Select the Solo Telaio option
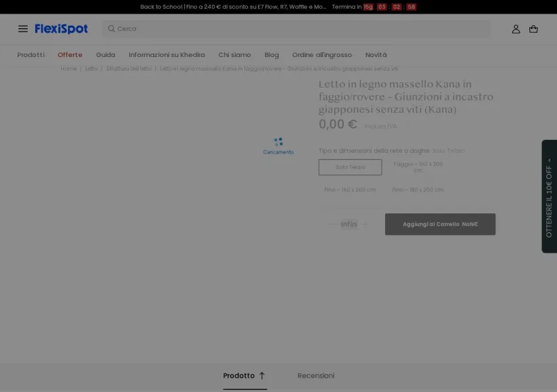Screen dimensions: 557x392 click(350, 167)
